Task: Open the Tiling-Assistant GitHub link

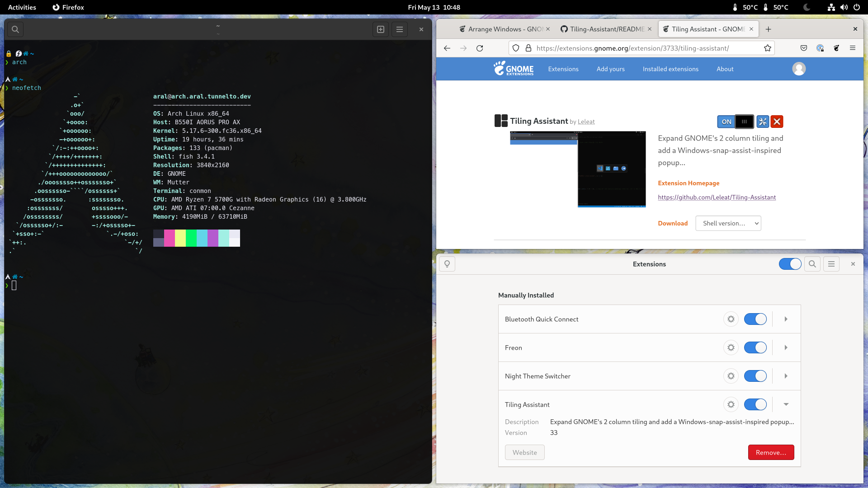Action: pos(717,197)
